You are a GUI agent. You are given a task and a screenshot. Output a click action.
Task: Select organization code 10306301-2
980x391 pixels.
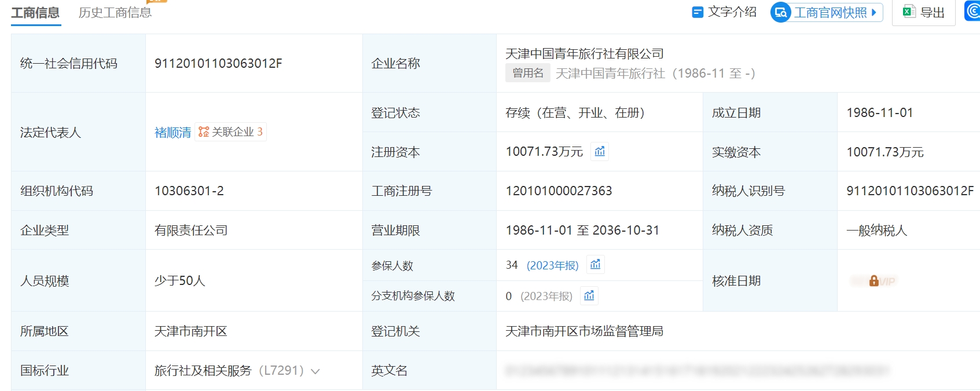[x=189, y=191]
